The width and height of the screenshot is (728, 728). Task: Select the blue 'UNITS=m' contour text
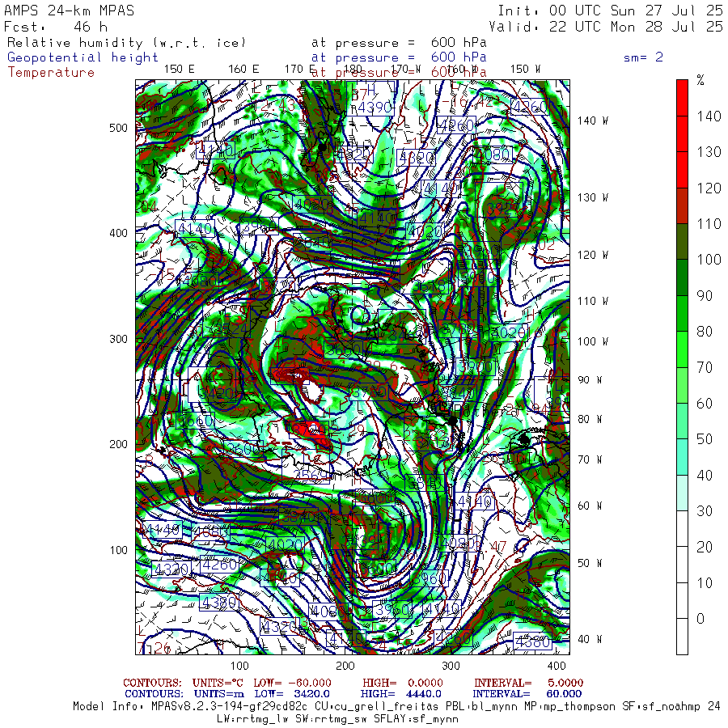pyautogui.click(x=218, y=694)
